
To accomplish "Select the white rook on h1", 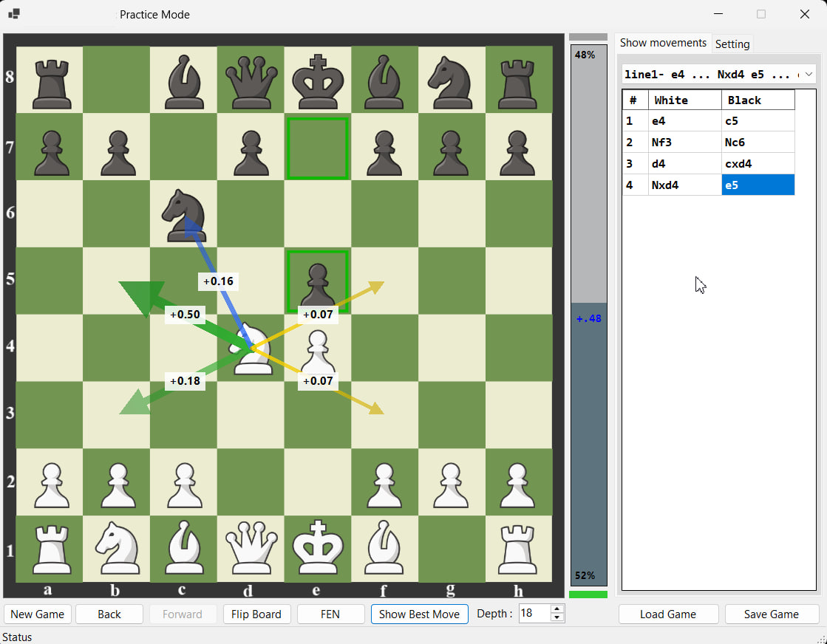I will click(x=517, y=549).
